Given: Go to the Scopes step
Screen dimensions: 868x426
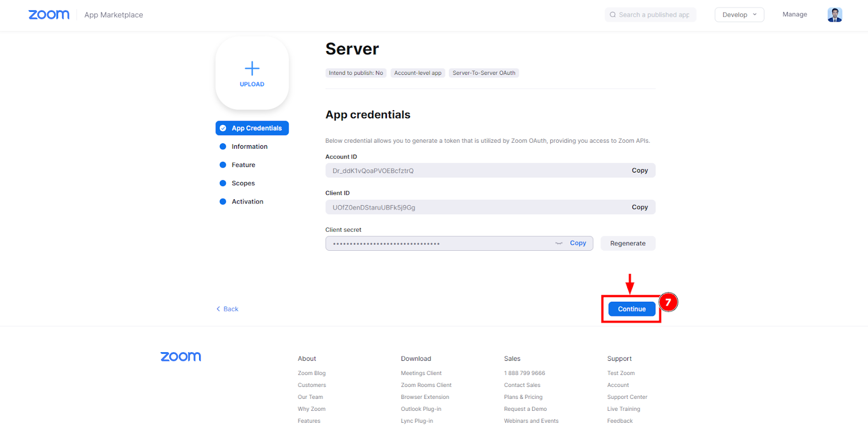Looking at the screenshot, I should 243,183.
